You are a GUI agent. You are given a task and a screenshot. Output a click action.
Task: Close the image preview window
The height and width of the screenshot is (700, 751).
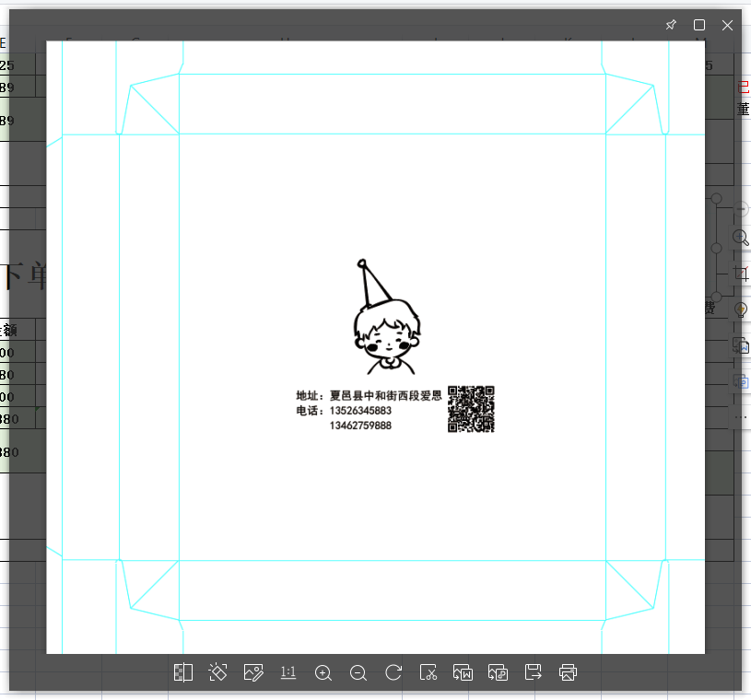pyautogui.click(x=727, y=25)
